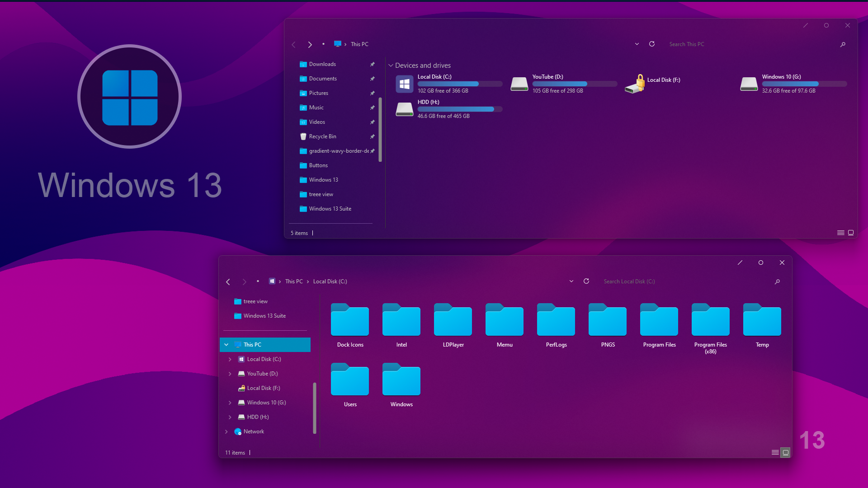
Task: Switch to details view in This PC window
Action: [840, 233]
